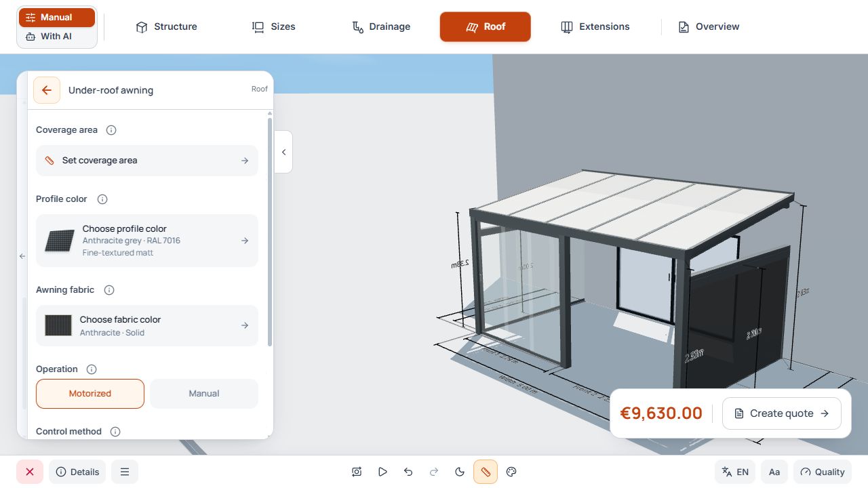Viewport: 868px width, 488px height.
Task: Click the back arrow beside Under-roof awning
Action: 47,90
